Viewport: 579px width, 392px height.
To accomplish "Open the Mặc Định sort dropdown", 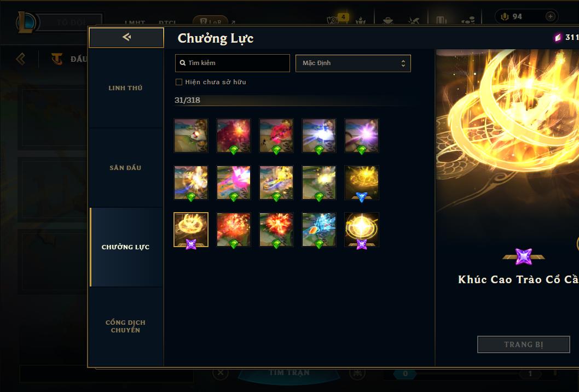I will click(x=353, y=63).
